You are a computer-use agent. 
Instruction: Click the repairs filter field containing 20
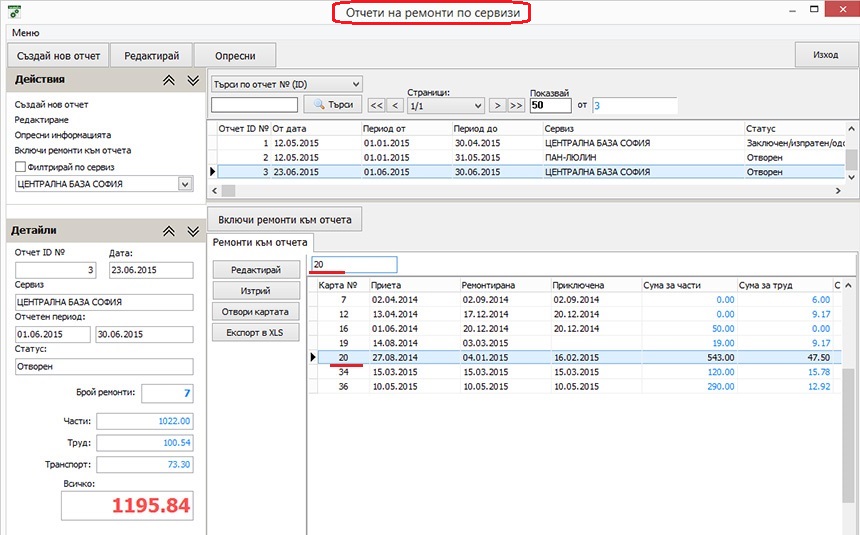coord(354,264)
